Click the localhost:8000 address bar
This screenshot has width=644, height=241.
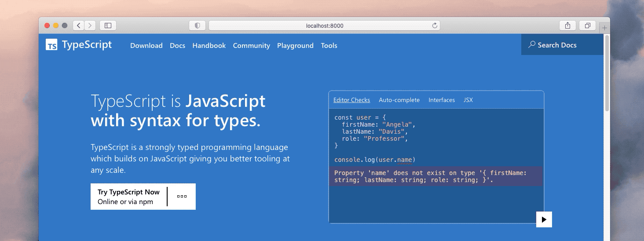pos(324,26)
